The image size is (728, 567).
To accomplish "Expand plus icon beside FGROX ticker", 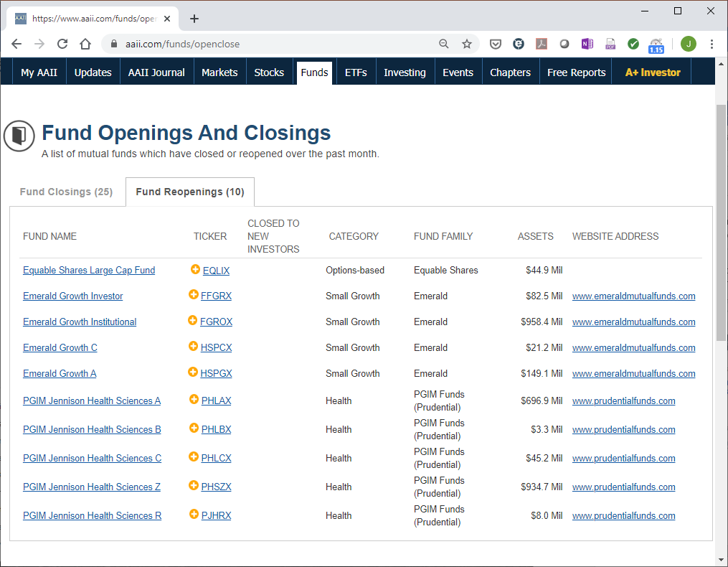I will coord(193,320).
